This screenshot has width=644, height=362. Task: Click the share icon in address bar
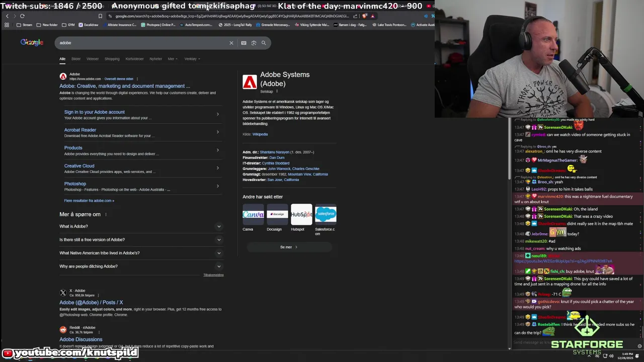click(355, 16)
